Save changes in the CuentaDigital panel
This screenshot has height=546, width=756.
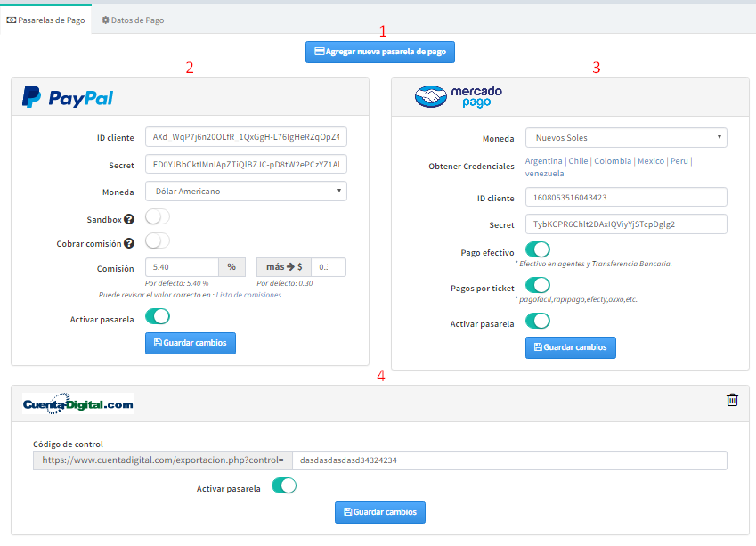[x=380, y=512]
